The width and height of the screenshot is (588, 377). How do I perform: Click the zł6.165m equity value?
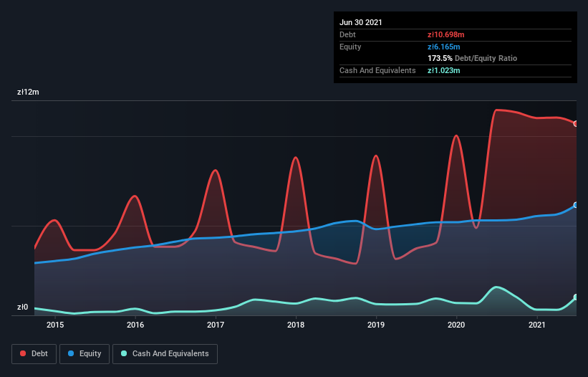click(443, 47)
